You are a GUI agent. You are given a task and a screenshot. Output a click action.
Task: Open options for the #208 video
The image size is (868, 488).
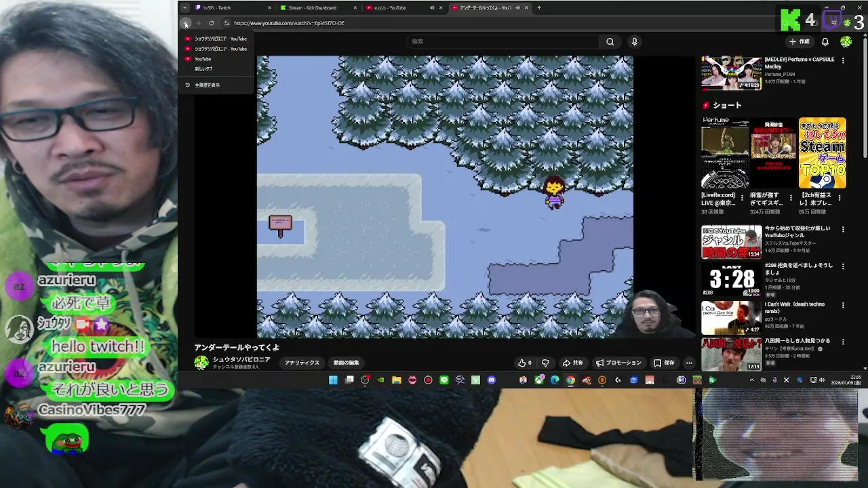(844, 268)
